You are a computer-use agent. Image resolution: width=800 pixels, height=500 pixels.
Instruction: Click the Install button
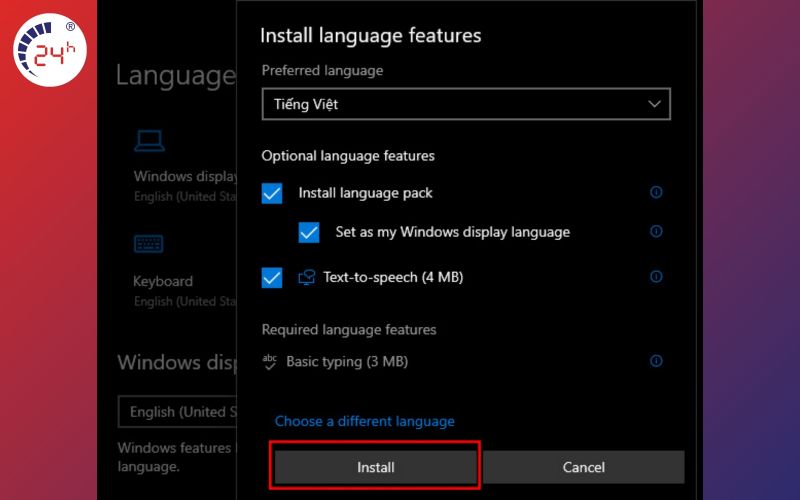[x=376, y=467]
